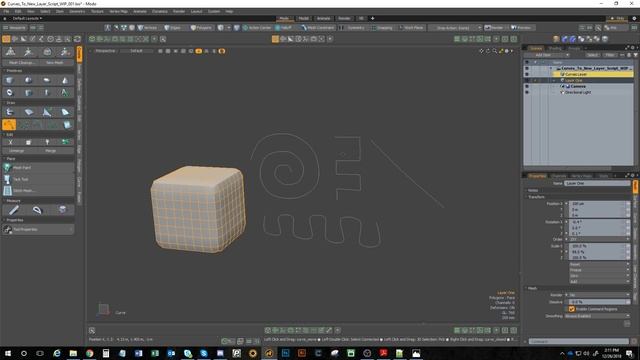The width and height of the screenshot is (640, 360).
Task: Click the filter funnel icon in Items panel
Action: click(x=635, y=55)
